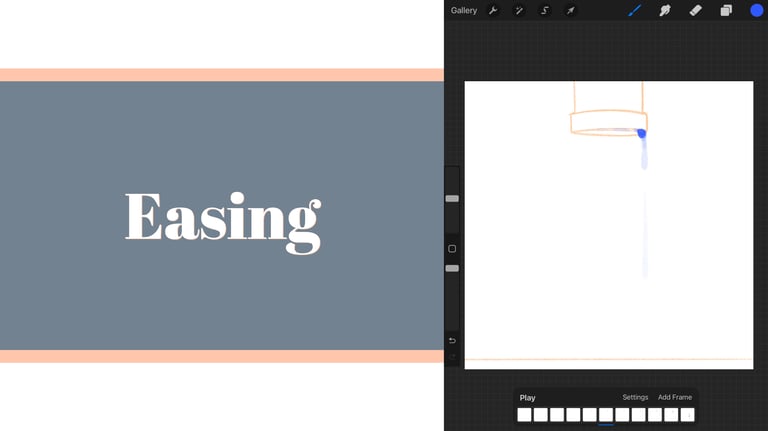Tap the redo arrow on sidebar
768x431 pixels.
click(x=452, y=357)
